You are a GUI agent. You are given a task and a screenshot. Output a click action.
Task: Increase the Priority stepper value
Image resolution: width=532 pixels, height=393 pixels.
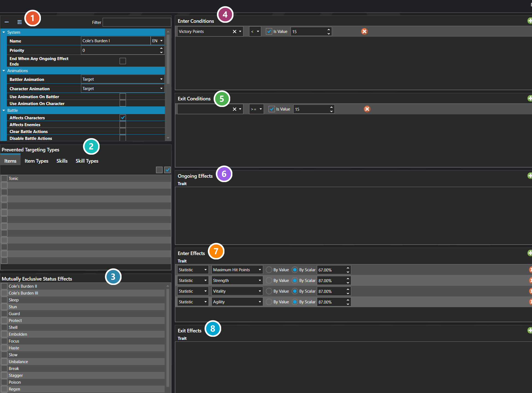click(x=161, y=48)
